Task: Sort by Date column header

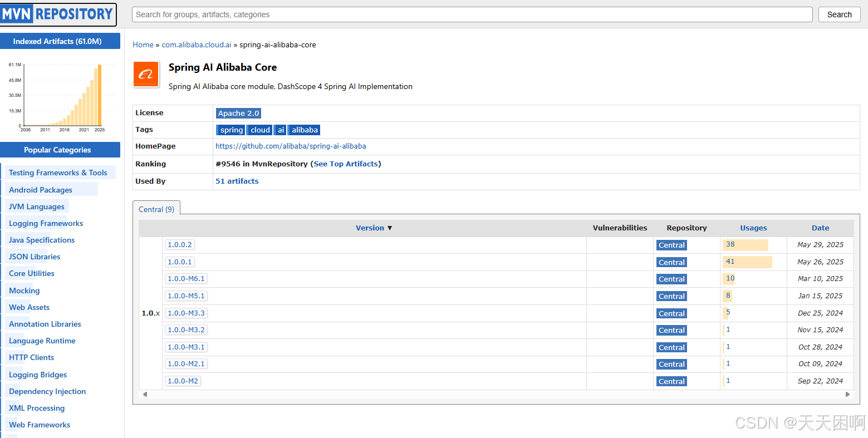Action: [820, 228]
